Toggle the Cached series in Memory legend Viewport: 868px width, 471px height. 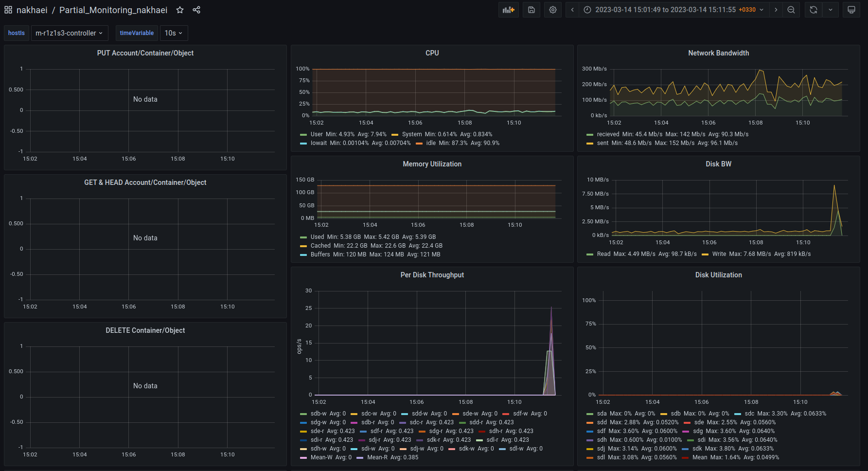320,246
